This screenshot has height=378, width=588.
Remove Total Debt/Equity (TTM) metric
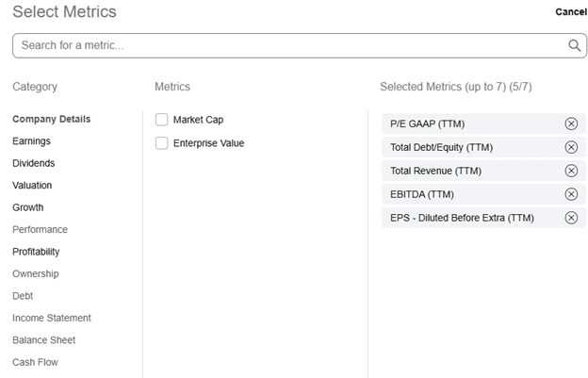[571, 147]
